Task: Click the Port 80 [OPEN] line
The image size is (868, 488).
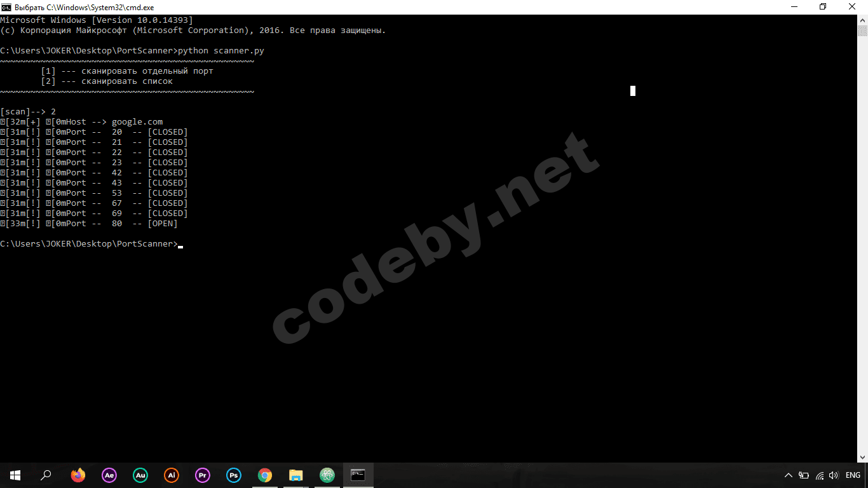Action: click(x=89, y=224)
